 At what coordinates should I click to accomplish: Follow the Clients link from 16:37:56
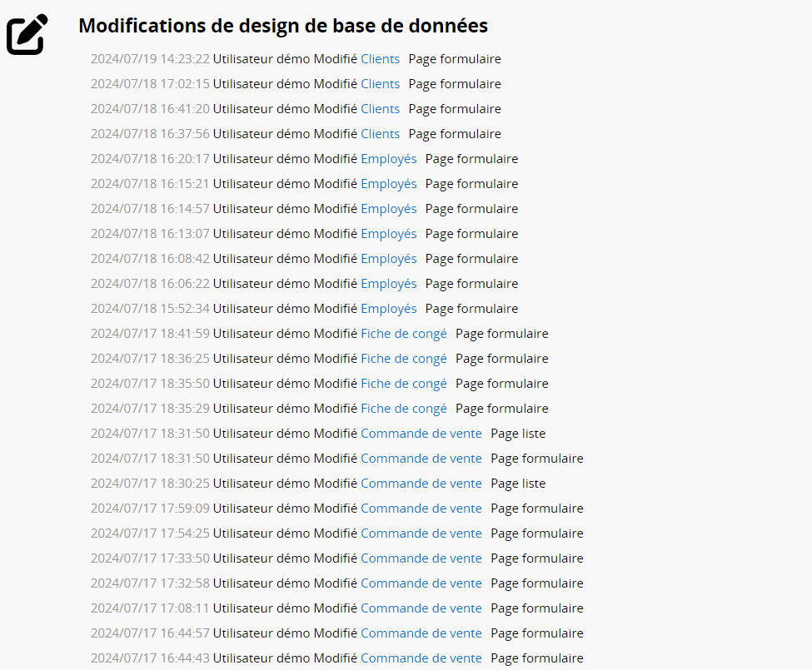pyautogui.click(x=380, y=134)
